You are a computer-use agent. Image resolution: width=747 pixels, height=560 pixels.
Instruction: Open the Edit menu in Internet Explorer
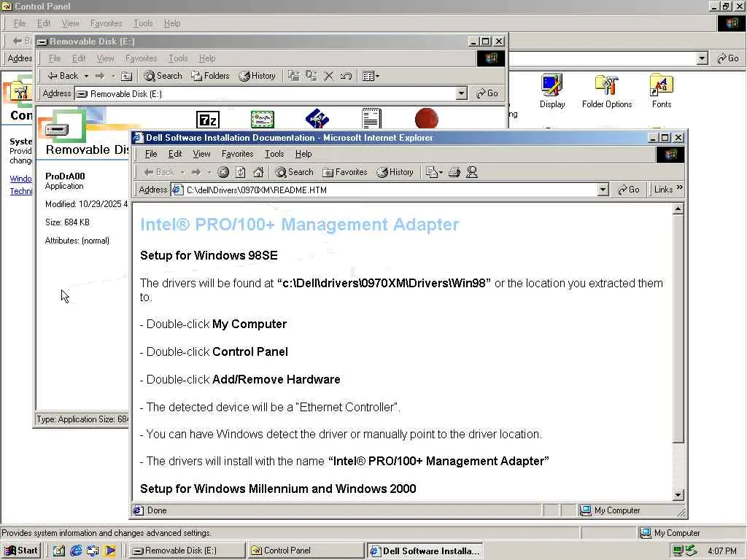pyautogui.click(x=175, y=154)
